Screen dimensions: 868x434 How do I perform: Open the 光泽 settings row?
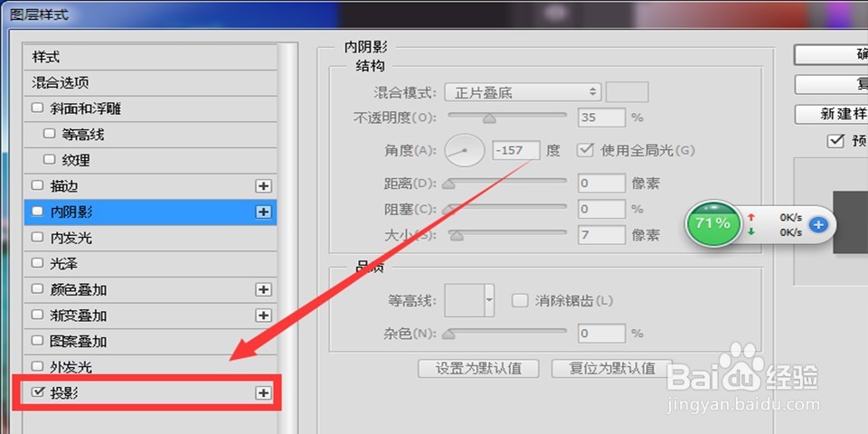coord(150,264)
